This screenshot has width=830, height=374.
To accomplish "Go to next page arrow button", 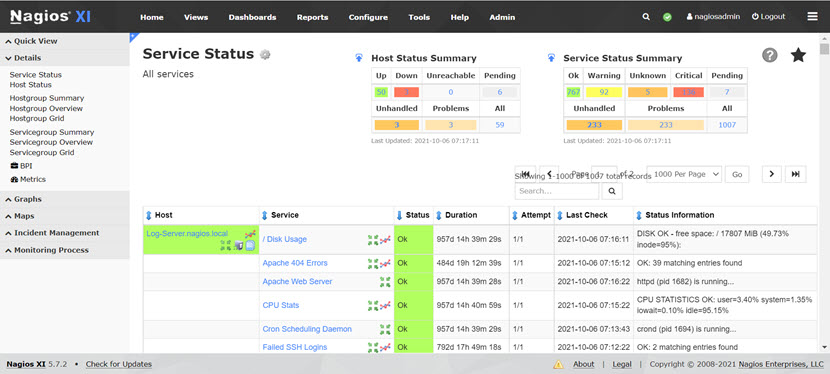I will pos(772,174).
